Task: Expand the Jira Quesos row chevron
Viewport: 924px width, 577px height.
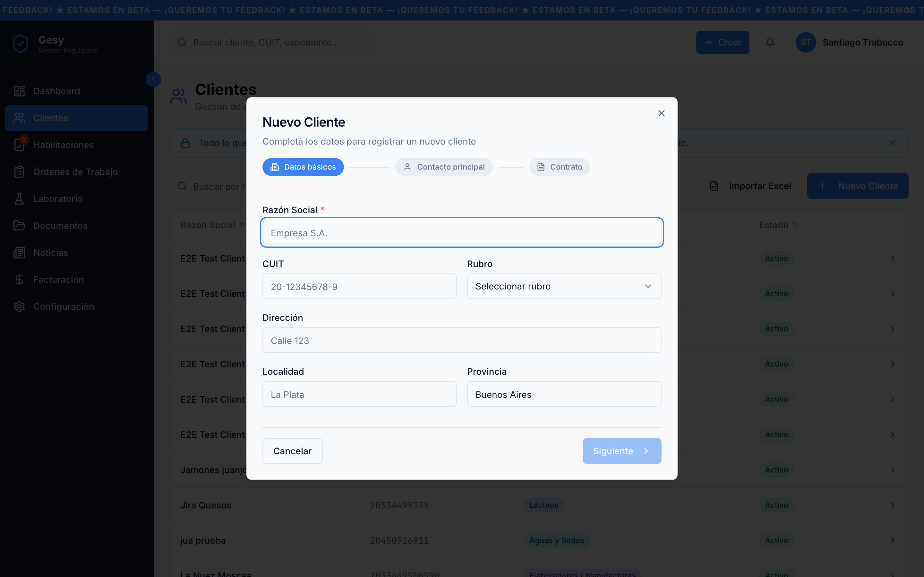Action: 892,505
